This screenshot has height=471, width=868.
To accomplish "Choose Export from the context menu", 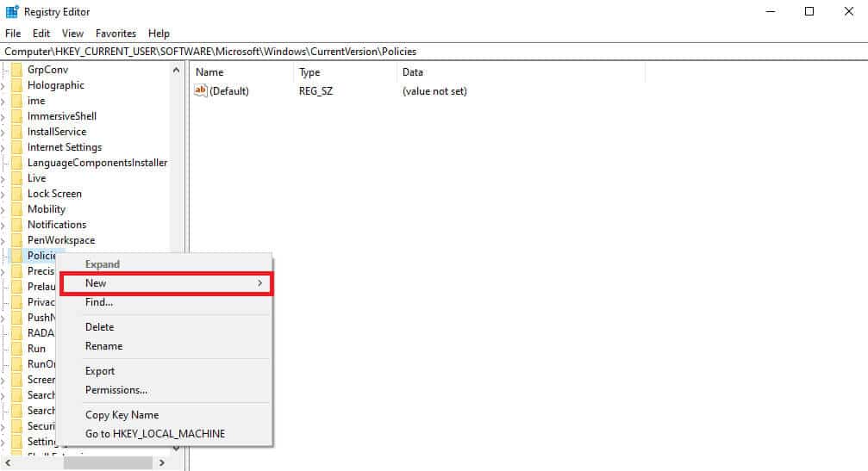I will [166, 371].
